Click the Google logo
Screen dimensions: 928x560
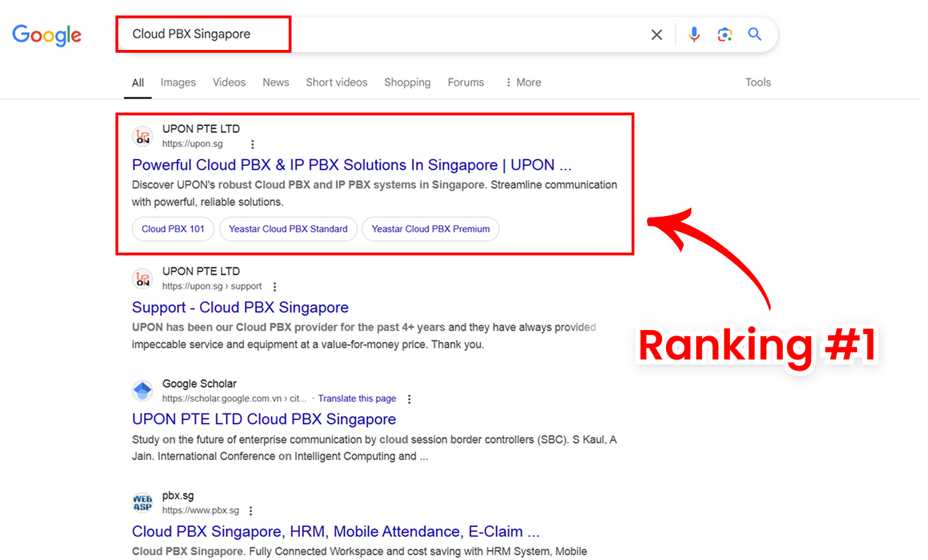tap(46, 35)
